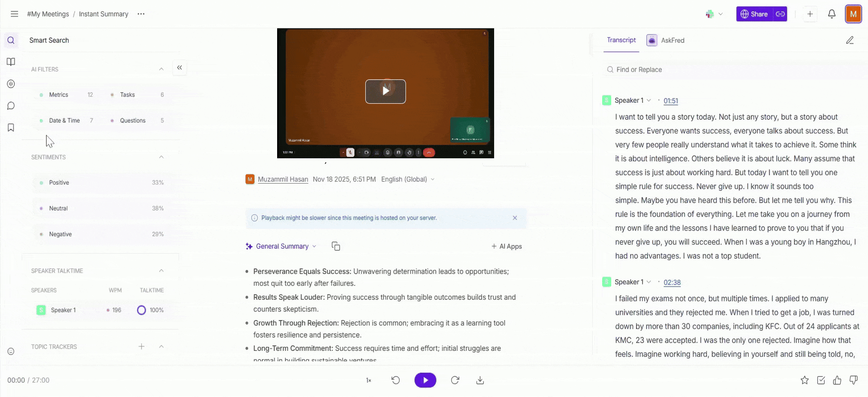Switch to the AskFred tab

click(673, 40)
